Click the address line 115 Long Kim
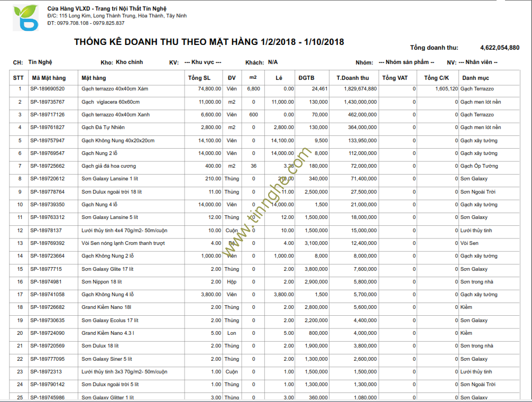This screenshot has width=532, height=402. pyautogui.click(x=117, y=16)
